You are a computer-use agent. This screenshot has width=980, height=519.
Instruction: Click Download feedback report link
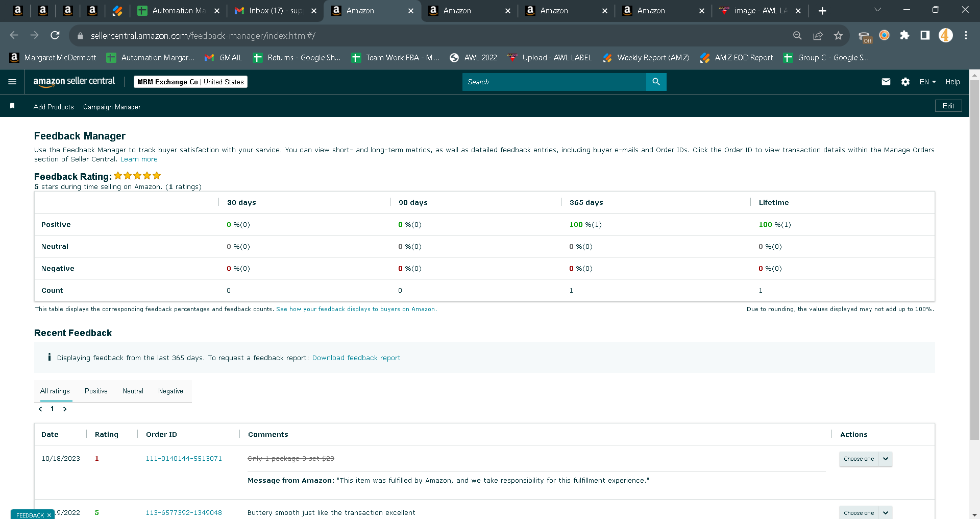356,358
